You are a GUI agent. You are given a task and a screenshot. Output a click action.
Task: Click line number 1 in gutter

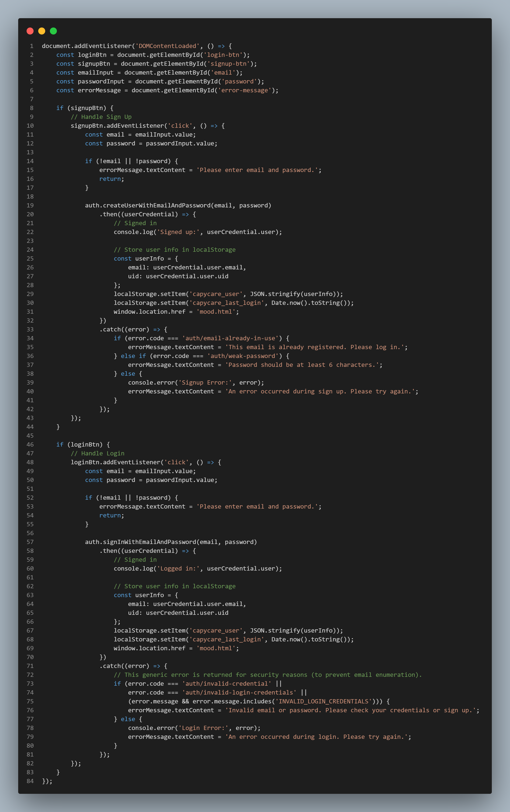[31, 46]
